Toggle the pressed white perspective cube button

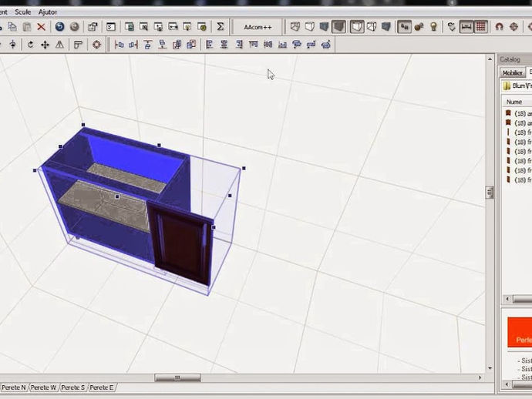(357, 26)
